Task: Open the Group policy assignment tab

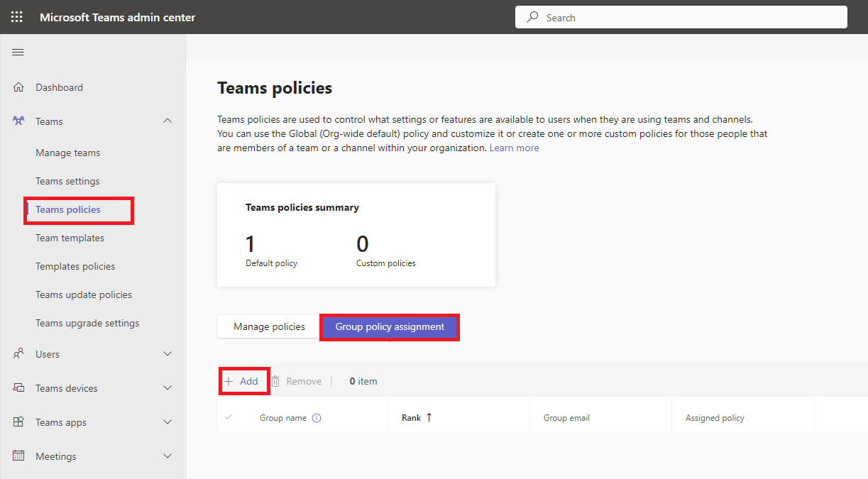Action: 390,326
